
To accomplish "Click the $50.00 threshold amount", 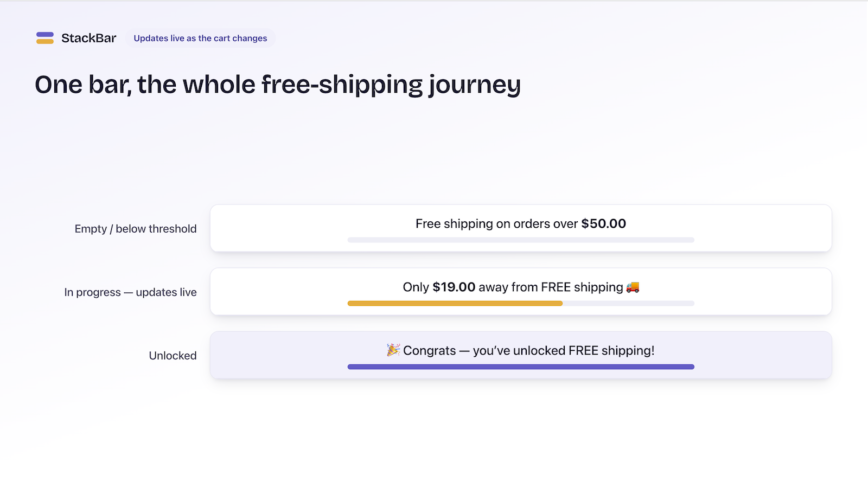I will click(603, 223).
